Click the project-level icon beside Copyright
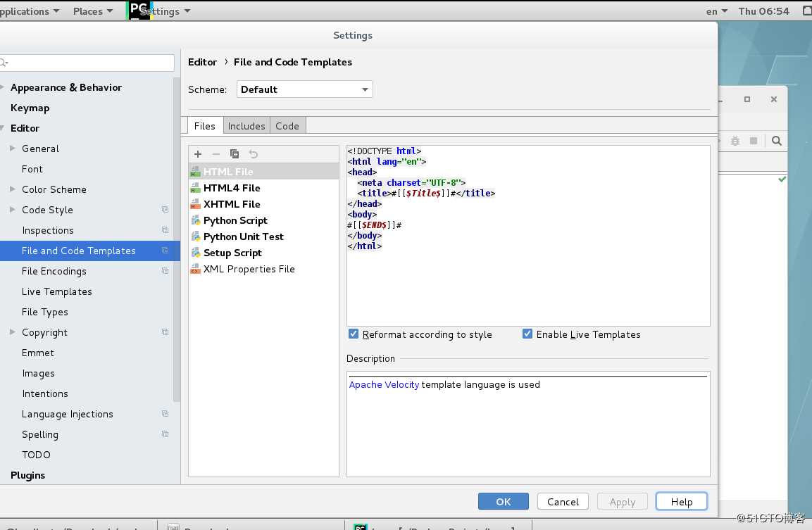This screenshot has height=530, width=812. click(165, 332)
